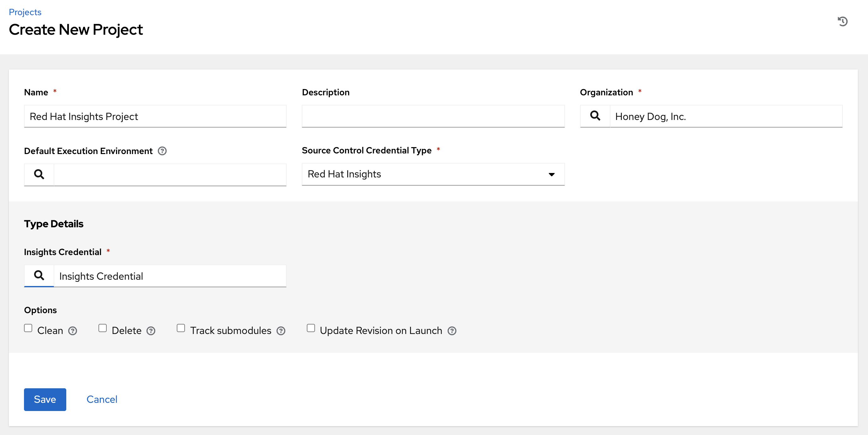Open Organization lookup search icon
The width and height of the screenshot is (868, 435).
click(x=595, y=116)
